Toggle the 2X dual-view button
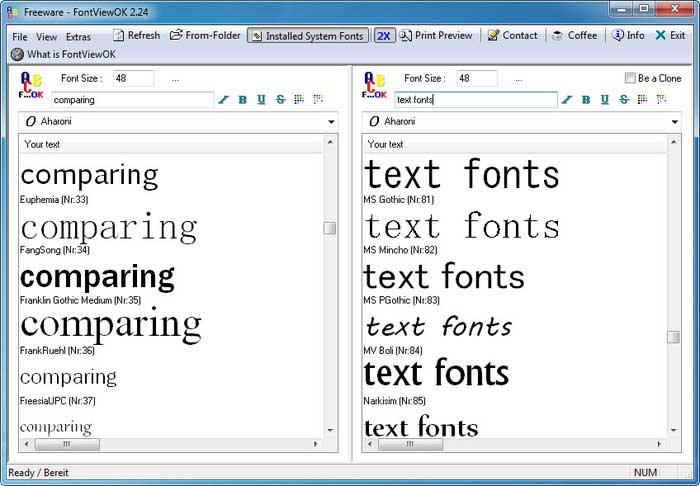The height and width of the screenshot is (486, 700). pyautogui.click(x=384, y=36)
